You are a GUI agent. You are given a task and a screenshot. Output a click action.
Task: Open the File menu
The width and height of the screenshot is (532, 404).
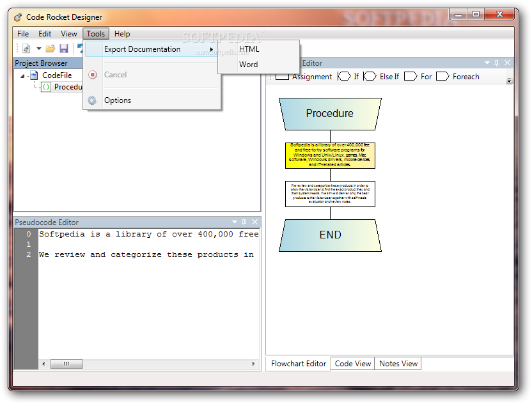[x=23, y=34]
